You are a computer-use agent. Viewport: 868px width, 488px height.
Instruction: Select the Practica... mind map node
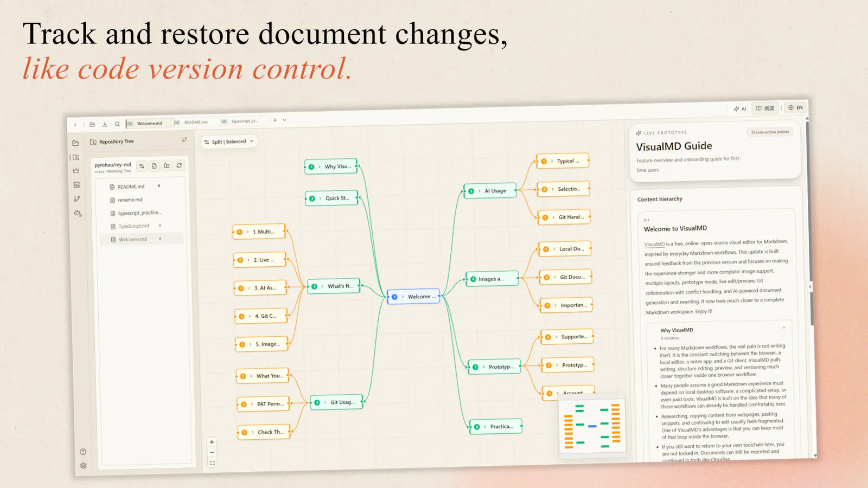pyautogui.click(x=495, y=427)
